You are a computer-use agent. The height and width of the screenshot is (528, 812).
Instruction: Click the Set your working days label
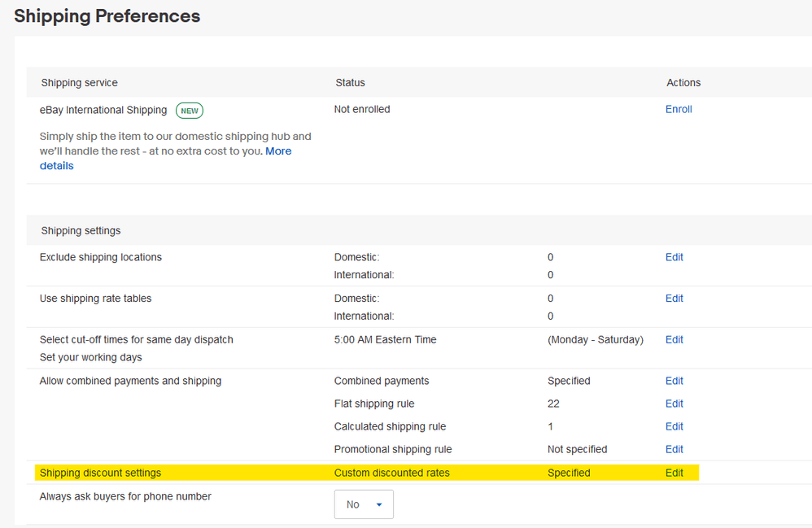click(x=90, y=357)
